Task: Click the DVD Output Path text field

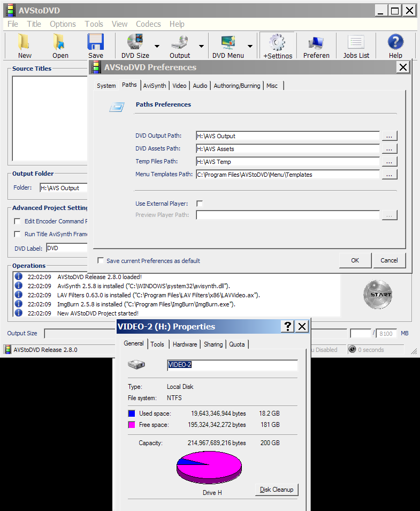Action: tap(288, 136)
